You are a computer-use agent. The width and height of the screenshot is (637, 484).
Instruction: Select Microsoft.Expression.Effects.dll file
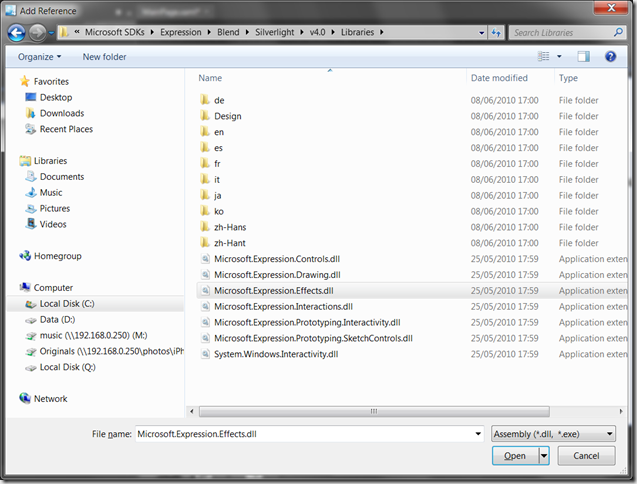[273, 291]
